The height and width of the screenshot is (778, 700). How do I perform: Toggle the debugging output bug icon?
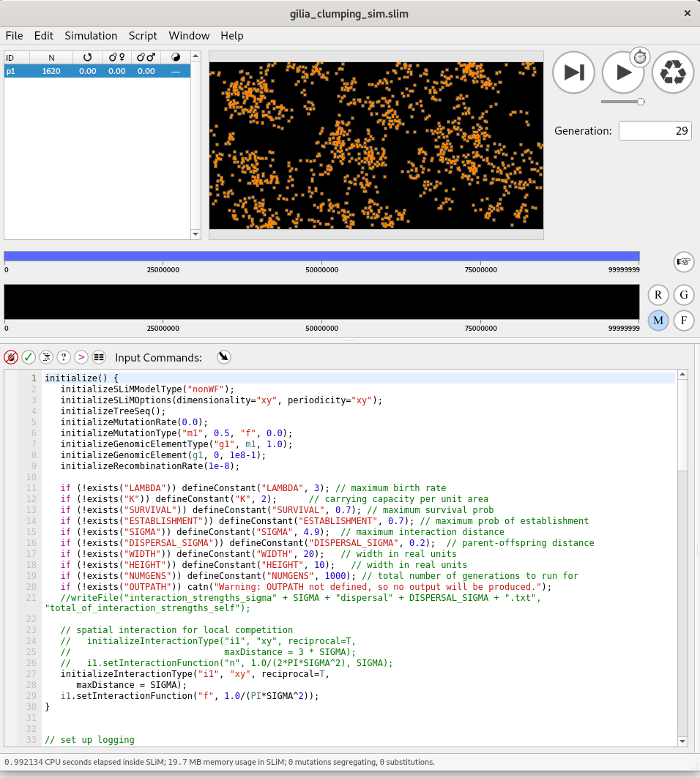(10, 357)
